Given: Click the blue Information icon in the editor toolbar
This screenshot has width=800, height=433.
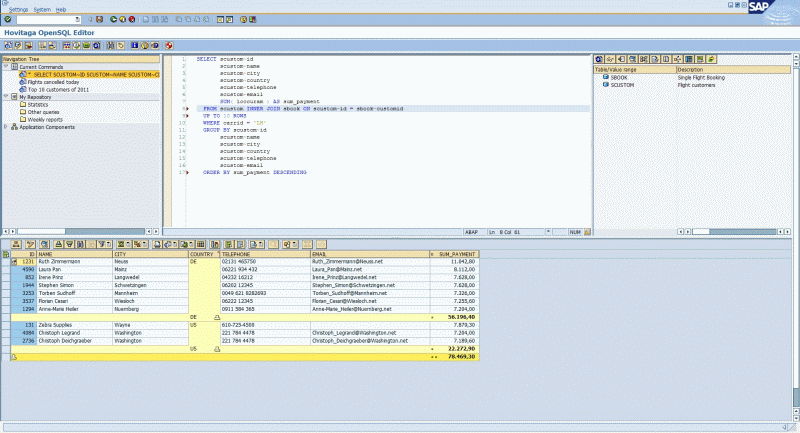Looking at the screenshot, I should click(135, 45).
